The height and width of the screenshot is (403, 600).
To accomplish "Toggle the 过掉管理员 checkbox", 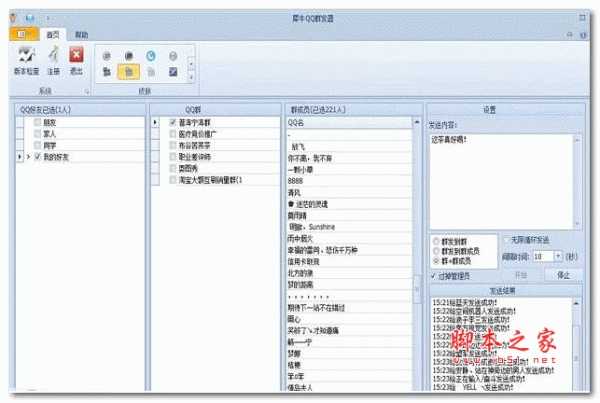I will (x=434, y=276).
